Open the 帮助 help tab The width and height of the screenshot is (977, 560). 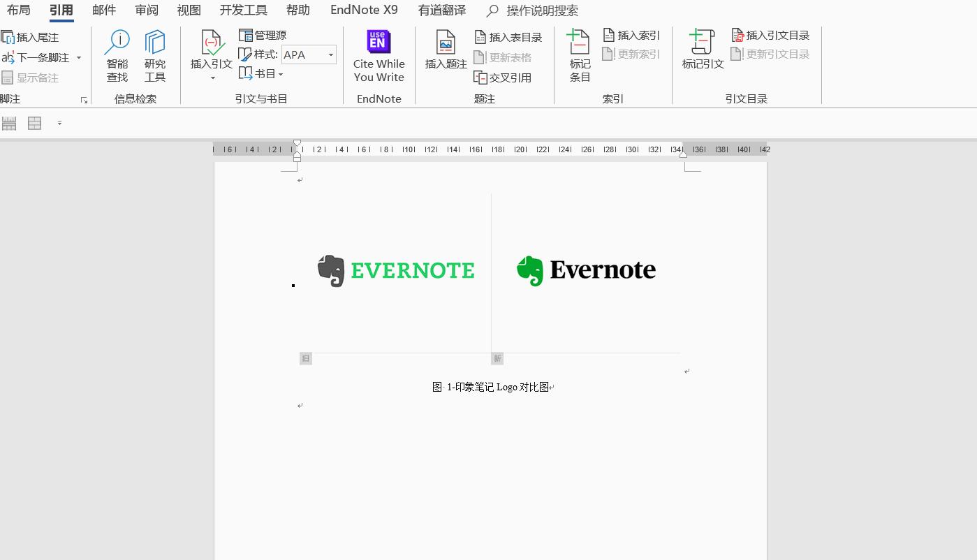click(298, 10)
